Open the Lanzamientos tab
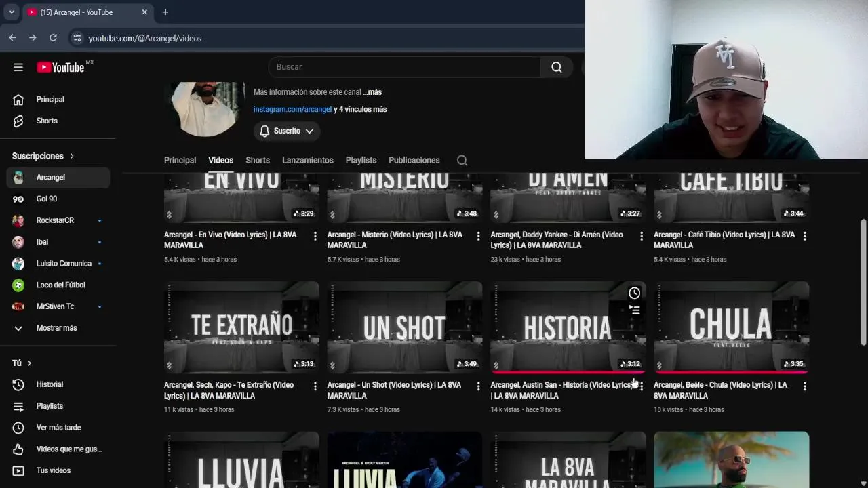Image resolution: width=868 pixels, height=488 pixels. (x=308, y=161)
